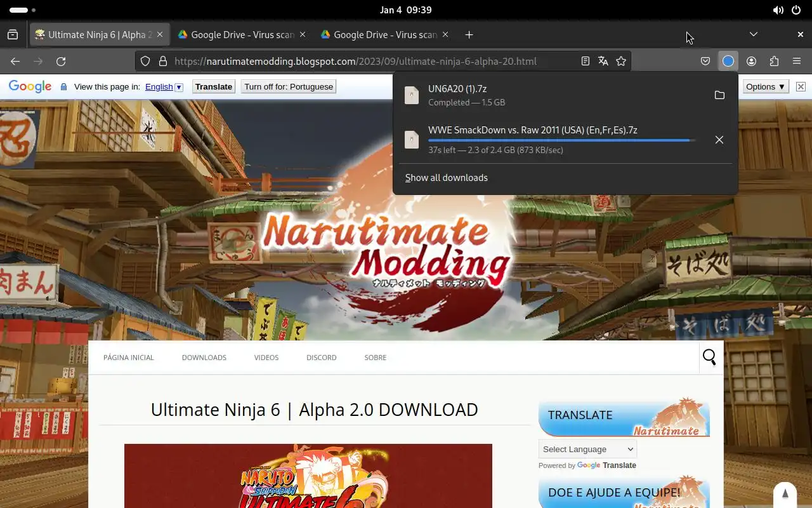This screenshot has width=812, height=508.
Task: Click Turn off for: Portuguese
Action: 289,87
